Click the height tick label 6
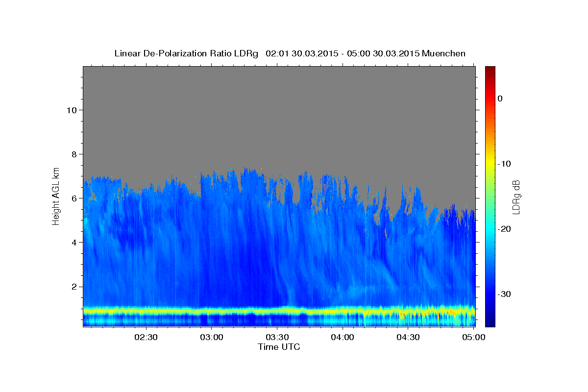Viewport: 588px width, 392px height. point(73,198)
